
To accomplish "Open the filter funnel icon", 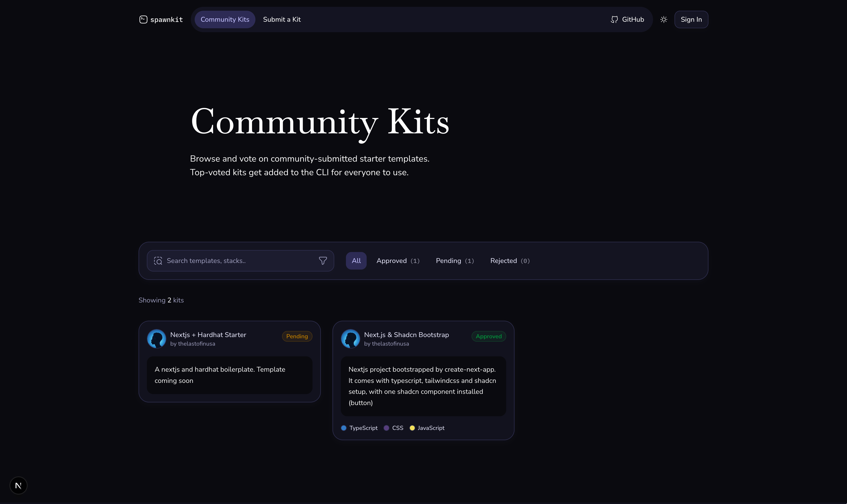I will (x=323, y=261).
